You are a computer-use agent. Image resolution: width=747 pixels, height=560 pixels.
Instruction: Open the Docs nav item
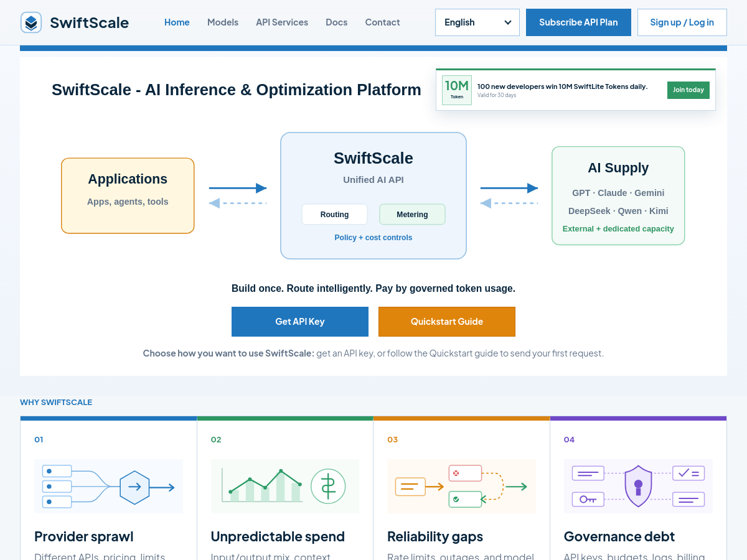[337, 22]
